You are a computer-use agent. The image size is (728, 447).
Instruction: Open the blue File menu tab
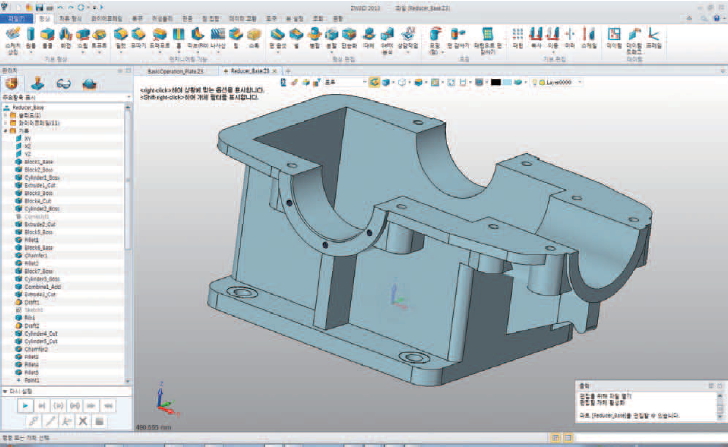click(x=16, y=19)
